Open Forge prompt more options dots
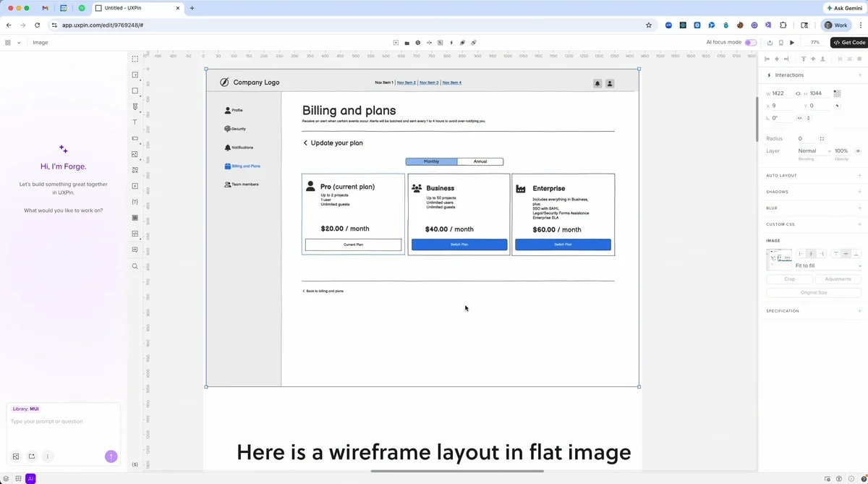The height and width of the screenshot is (484, 868). click(48, 457)
